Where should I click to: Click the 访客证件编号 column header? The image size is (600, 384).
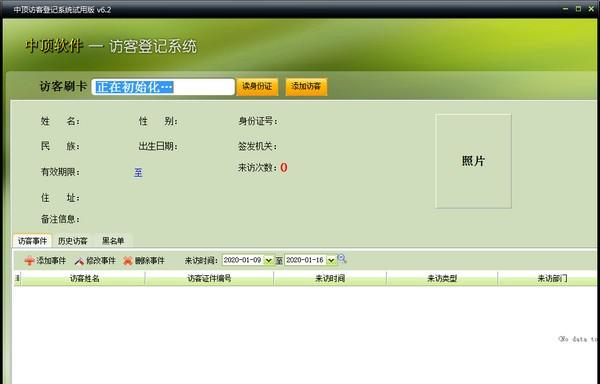coord(209,278)
